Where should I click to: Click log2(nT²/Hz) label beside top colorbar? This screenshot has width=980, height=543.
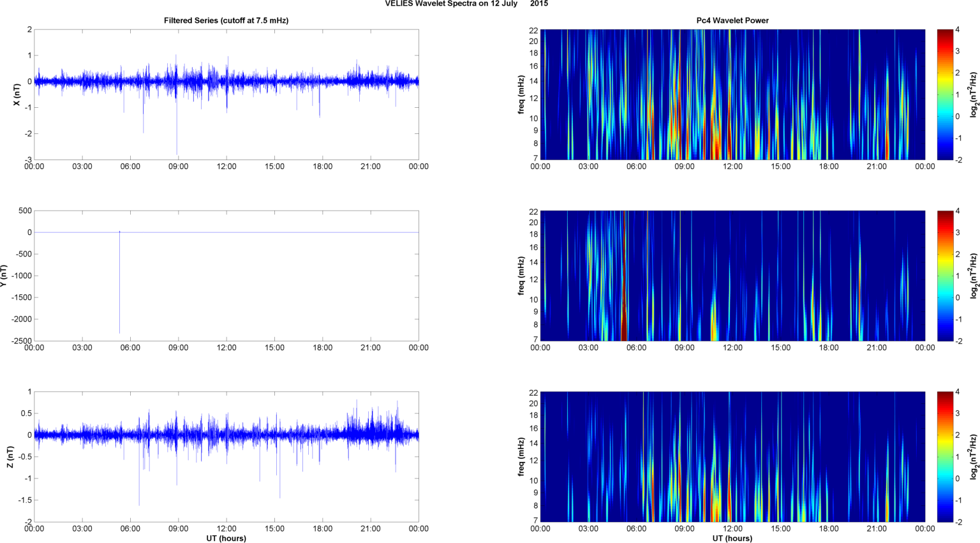pyautogui.click(x=974, y=94)
